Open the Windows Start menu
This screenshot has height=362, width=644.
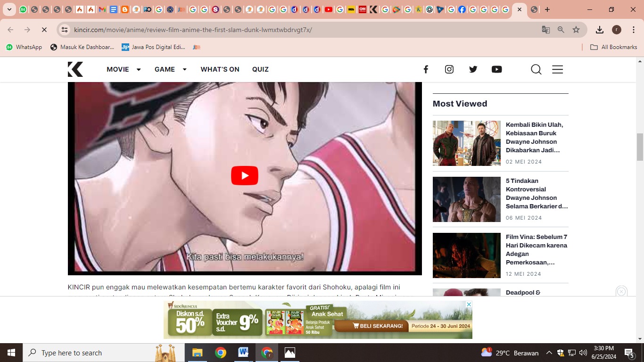(11, 353)
